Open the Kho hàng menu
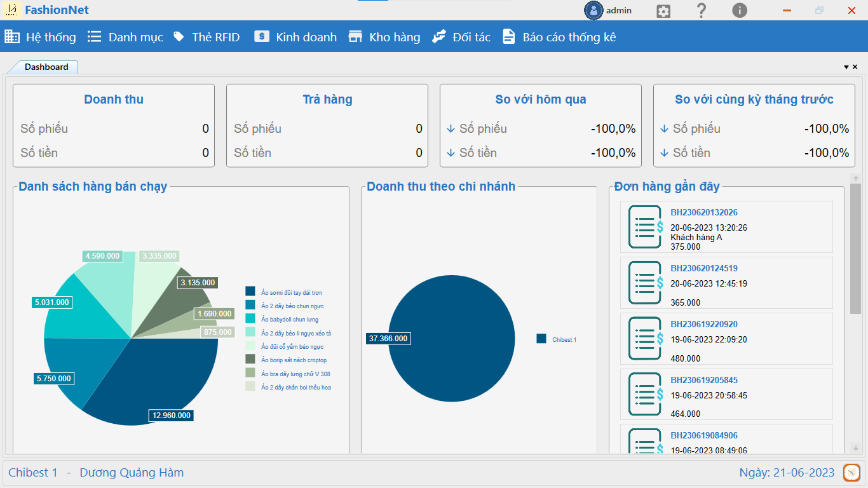Screen dimensions: 868x488 pyautogui.click(x=384, y=37)
